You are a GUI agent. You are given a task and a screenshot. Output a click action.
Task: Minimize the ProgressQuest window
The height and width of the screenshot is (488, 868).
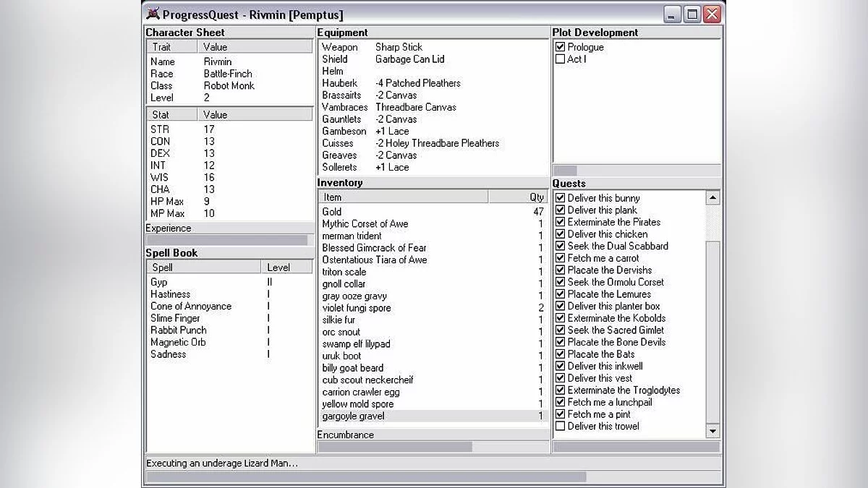click(x=673, y=14)
